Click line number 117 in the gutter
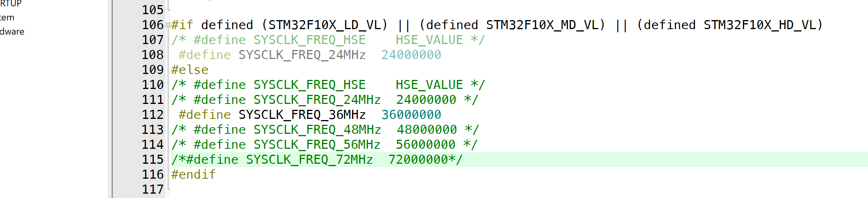 click(x=153, y=189)
